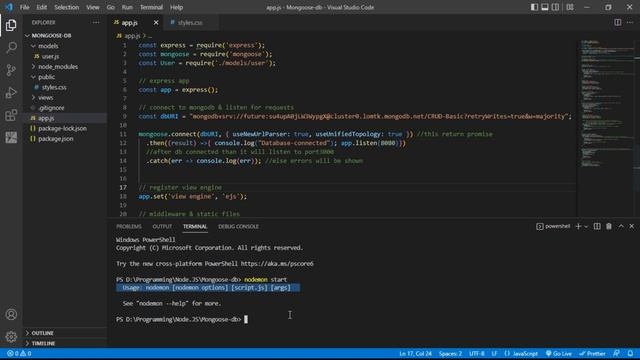
Task: Toggle bottom panel layout icon
Action: pyautogui.click(x=544, y=7)
